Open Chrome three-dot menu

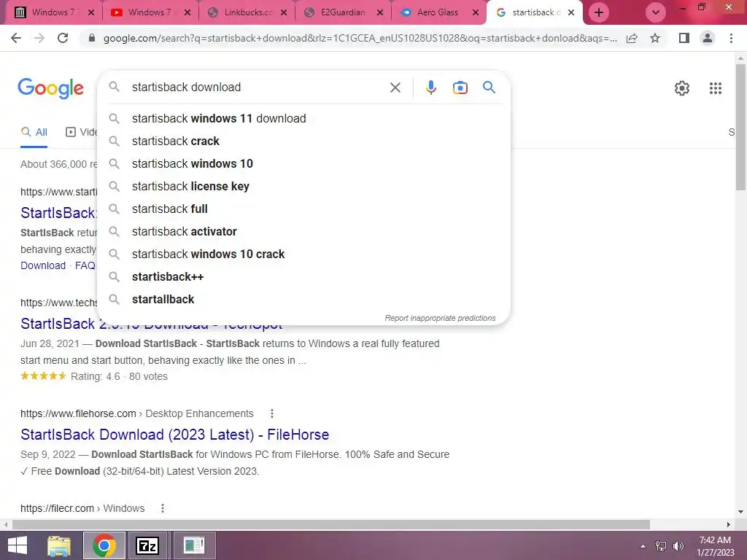pos(731,38)
